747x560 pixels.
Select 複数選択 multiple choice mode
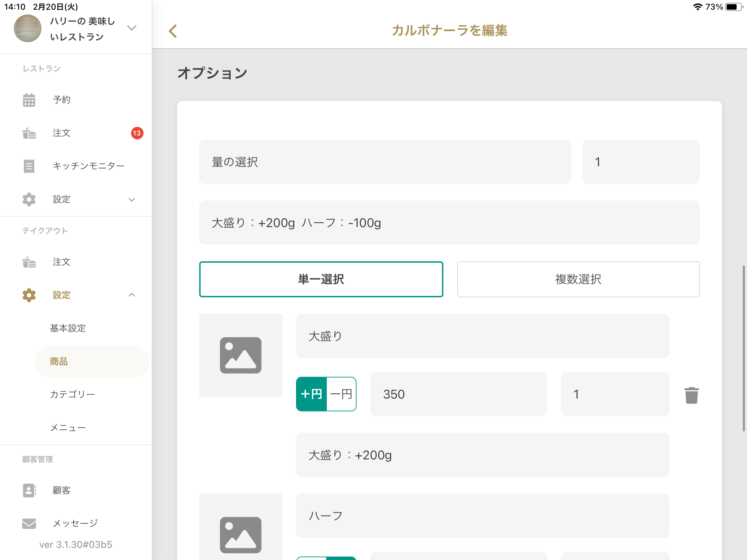pyautogui.click(x=578, y=279)
